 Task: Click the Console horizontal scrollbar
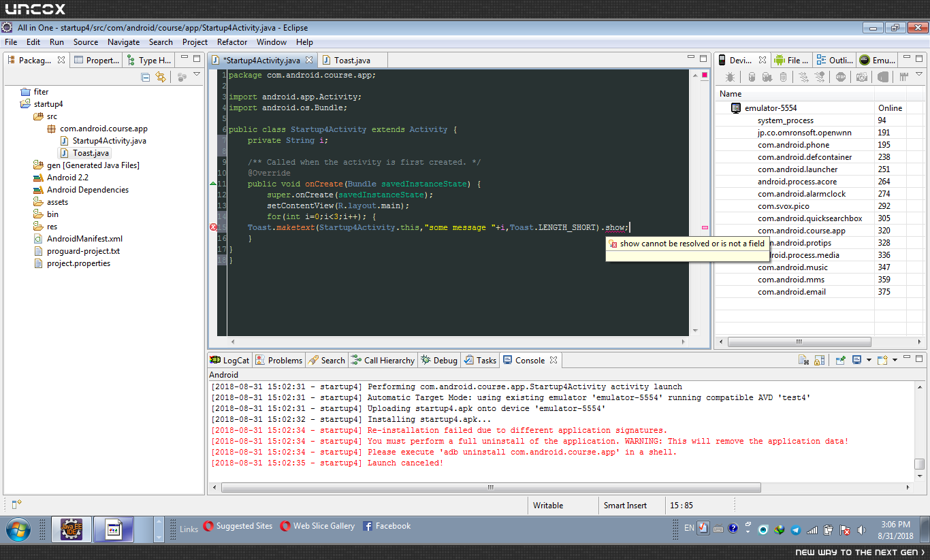pos(491,487)
